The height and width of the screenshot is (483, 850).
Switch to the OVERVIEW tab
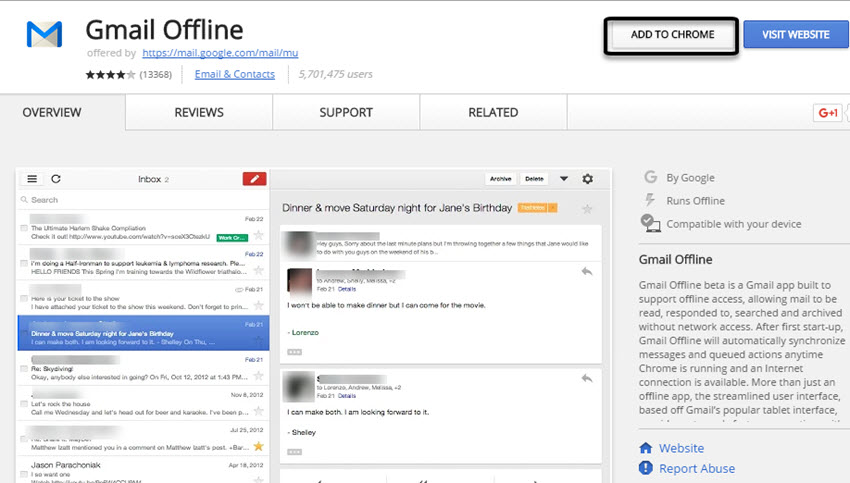[x=52, y=112]
